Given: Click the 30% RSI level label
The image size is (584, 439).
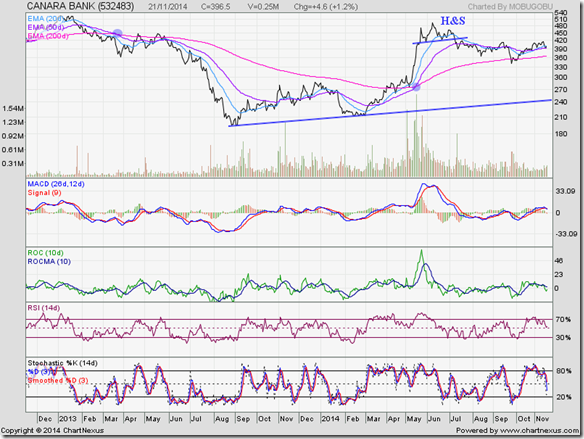Looking at the screenshot, I should click(x=563, y=337).
